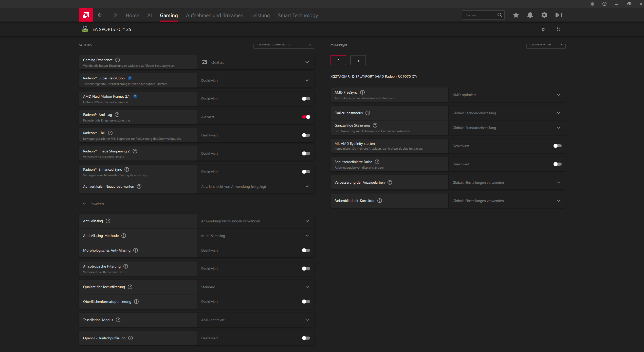The height and width of the screenshot is (352, 644).
Task: Enable AMD Fluid Motion Frames toggle
Action: (306, 99)
